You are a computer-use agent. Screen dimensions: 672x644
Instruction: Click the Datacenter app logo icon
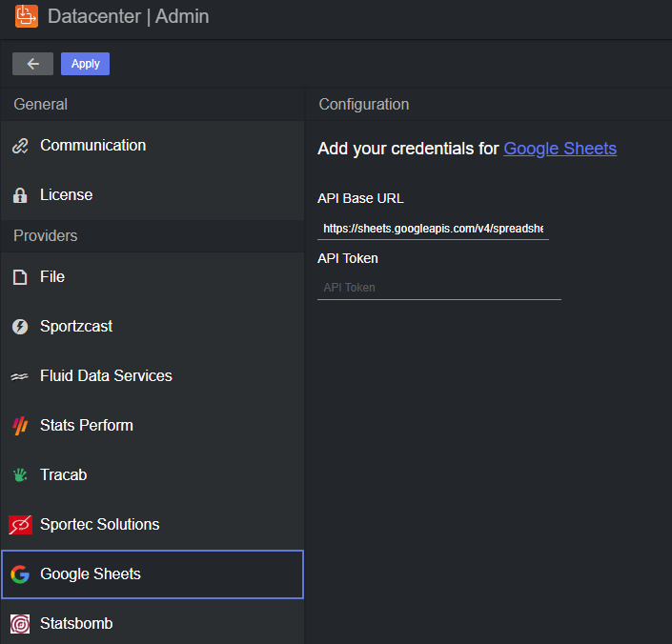point(27,16)
